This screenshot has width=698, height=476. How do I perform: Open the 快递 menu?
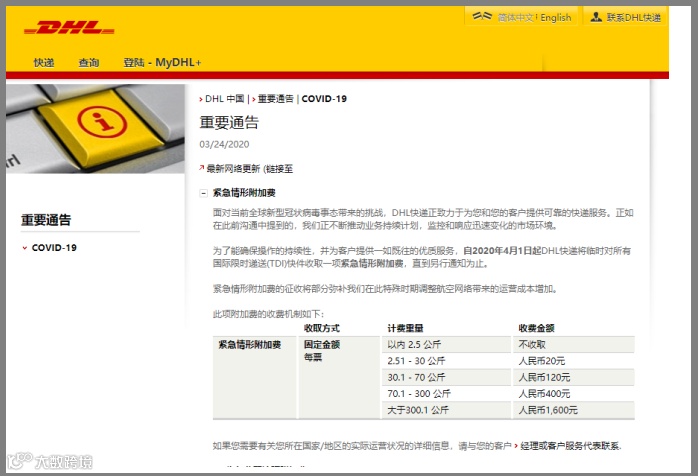pyautogui.click(x=44, y=63)
